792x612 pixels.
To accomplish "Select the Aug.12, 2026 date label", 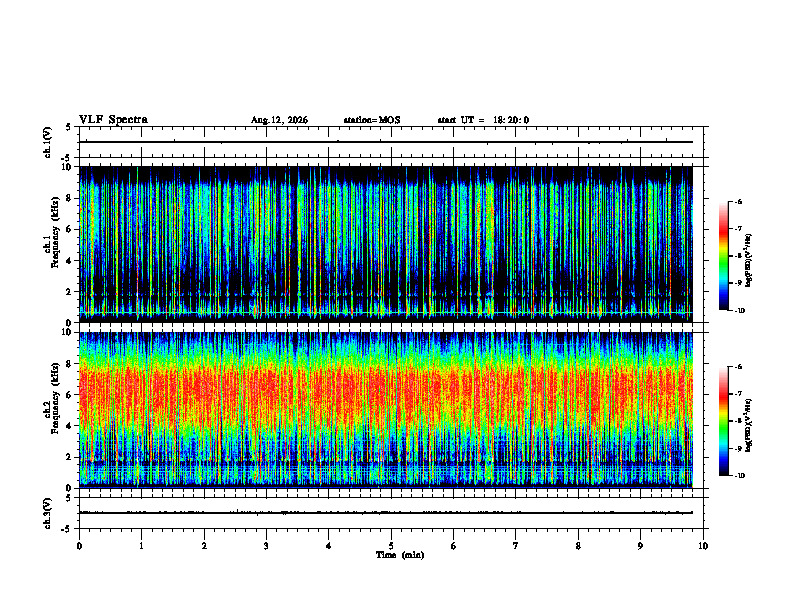I will 279,120.
